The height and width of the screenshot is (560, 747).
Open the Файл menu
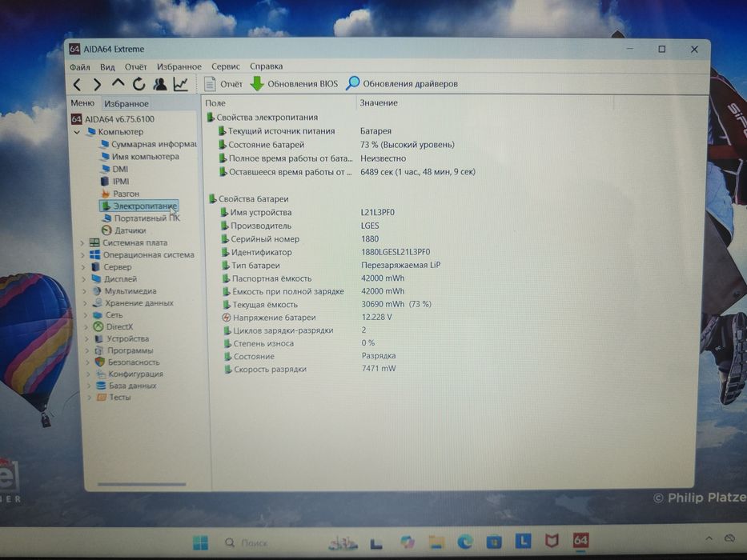(79, 67)
